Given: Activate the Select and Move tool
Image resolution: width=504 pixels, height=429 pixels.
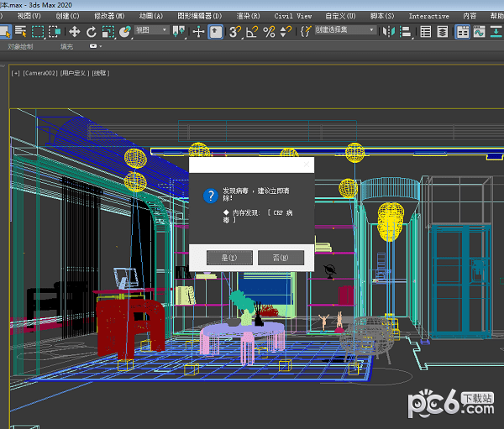Looking at the screenshot, I should click(74, 31).
